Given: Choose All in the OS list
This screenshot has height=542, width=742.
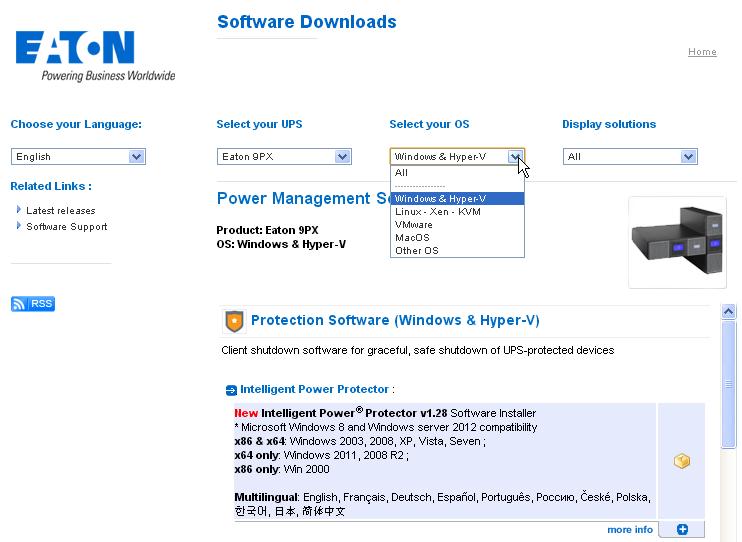Looking at the screenshot, I should (x=457, y=173).
